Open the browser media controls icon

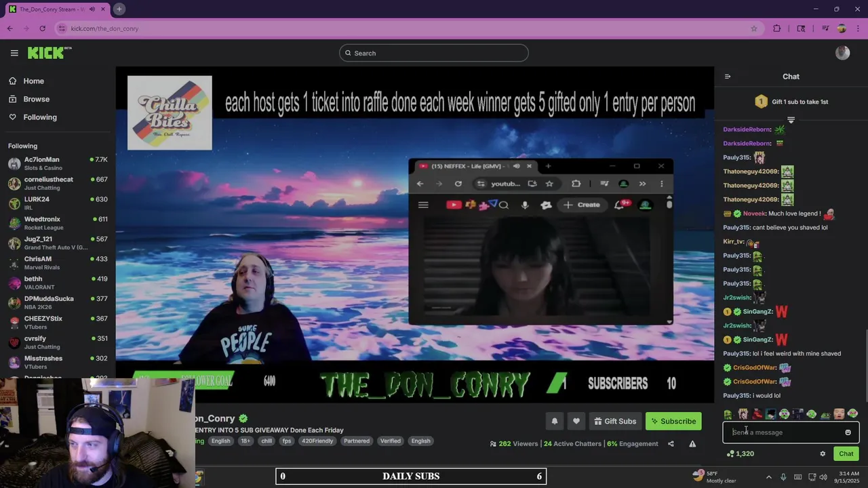[x=825, y=28]
